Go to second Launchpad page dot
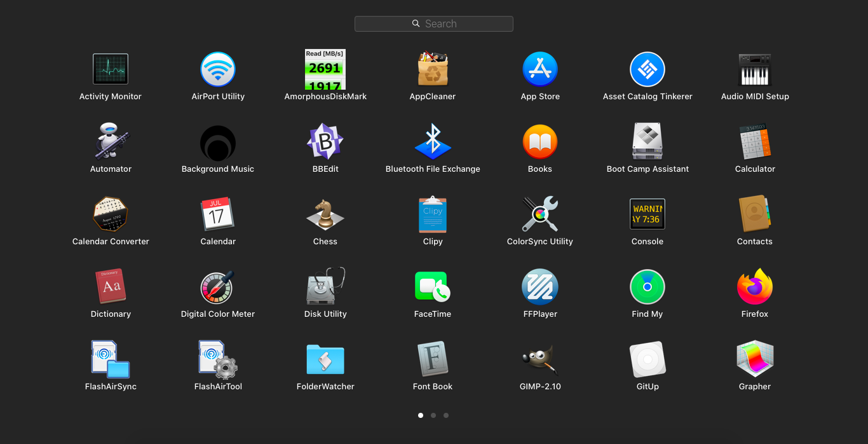 click(433, 415)
